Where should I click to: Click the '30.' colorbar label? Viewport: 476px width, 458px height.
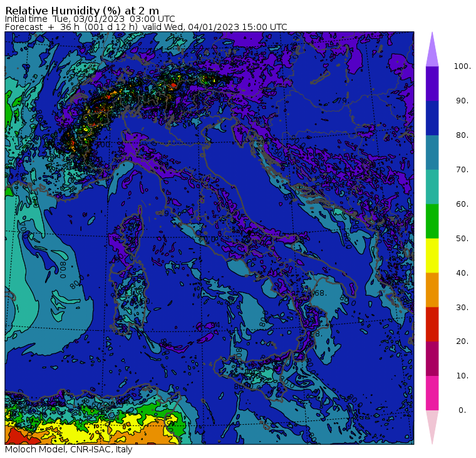click(462, 308)
